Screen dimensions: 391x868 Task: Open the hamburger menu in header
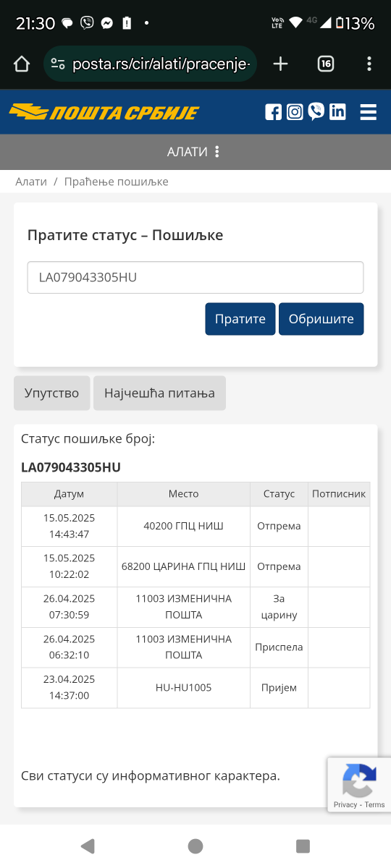click(x=368, y=112)
